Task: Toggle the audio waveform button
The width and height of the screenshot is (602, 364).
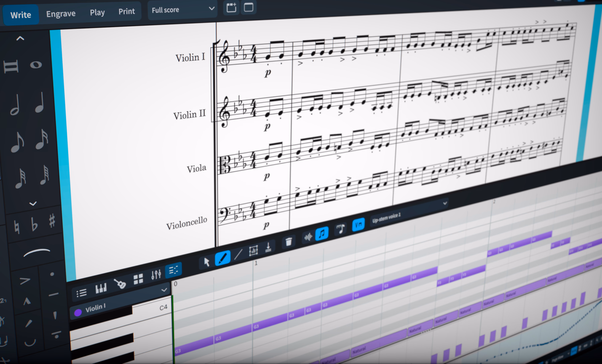Action: [308, 237]
